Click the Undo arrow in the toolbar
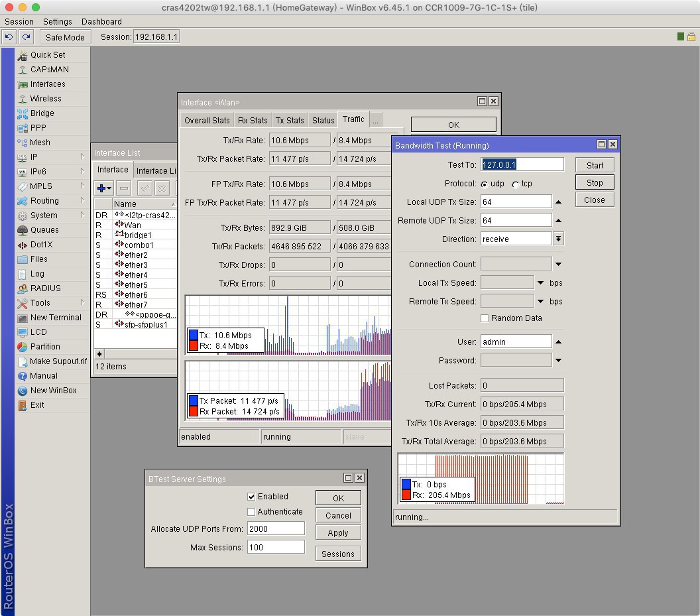Screen dimensions: 700x616 pyautogui.click(x=9, y=37)
